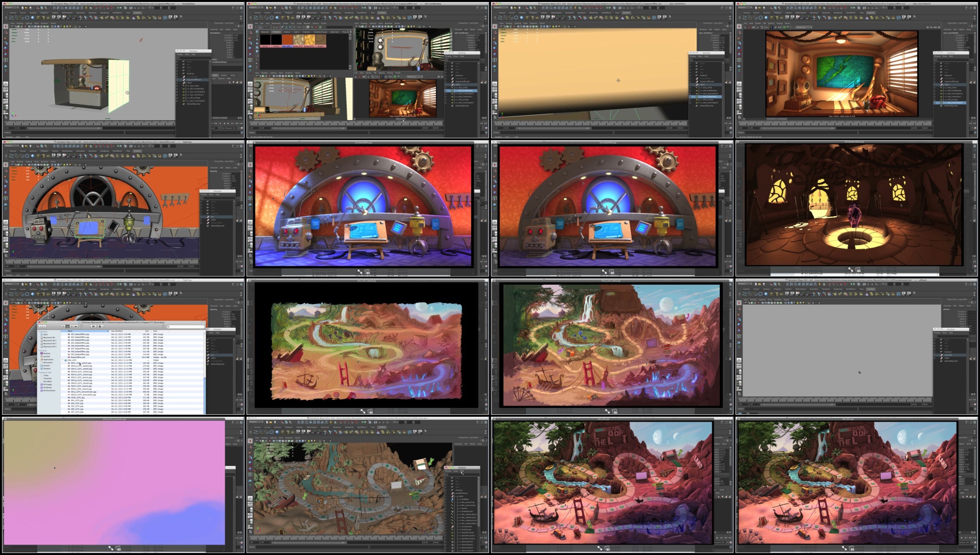The image size is (980, 555).
Task: Toggle the Finder list view button
Action: coord(67,327)
